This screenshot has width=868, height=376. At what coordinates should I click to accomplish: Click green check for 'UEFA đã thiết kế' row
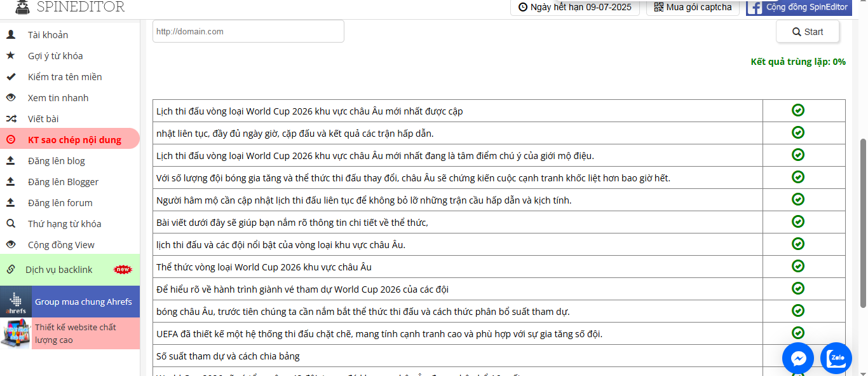point(798,333)
